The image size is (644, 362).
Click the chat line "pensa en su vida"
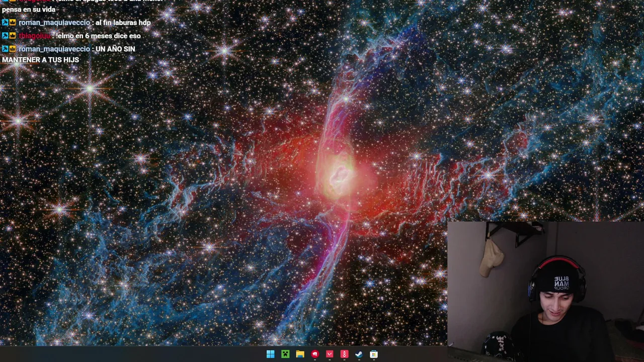(x=29, y=10)
